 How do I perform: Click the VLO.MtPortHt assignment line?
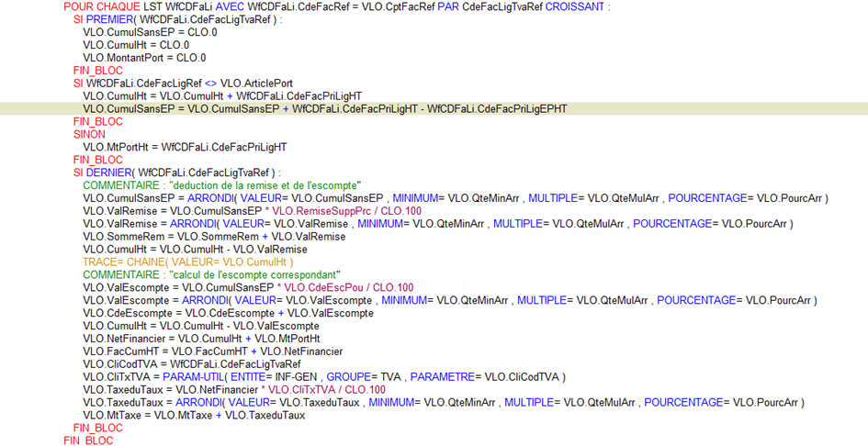coord(185,147)
